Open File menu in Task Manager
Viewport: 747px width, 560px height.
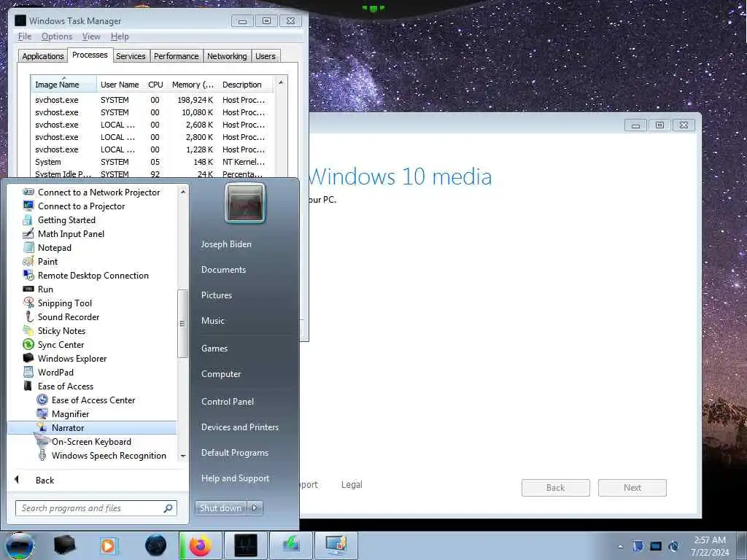(25, 36)
